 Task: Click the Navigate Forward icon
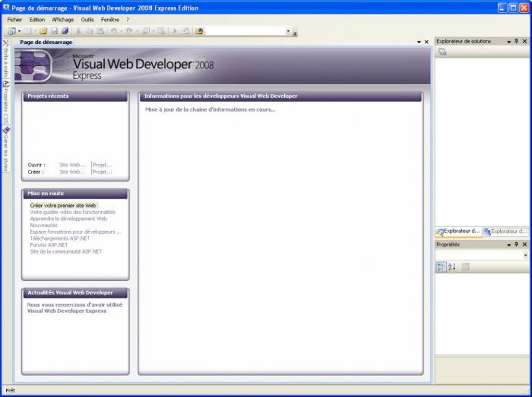coord(161,31)
